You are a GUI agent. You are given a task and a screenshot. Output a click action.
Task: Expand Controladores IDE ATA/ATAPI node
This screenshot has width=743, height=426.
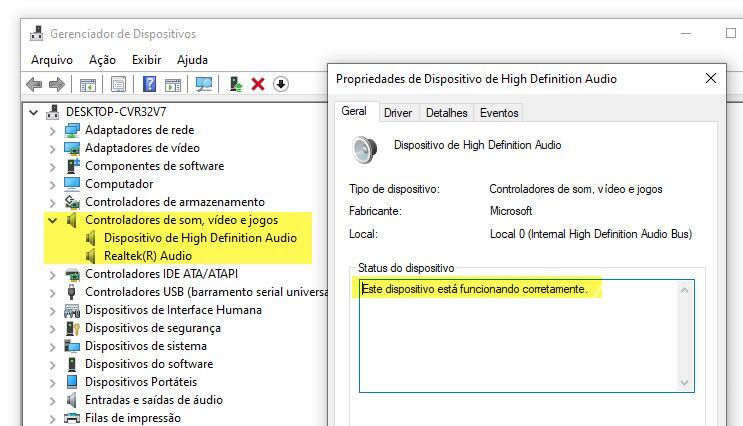point(53,274)
